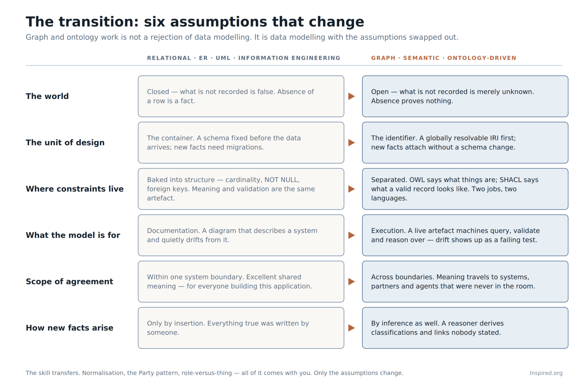Click the arrow in Where constraints live row

coord(351,189)
